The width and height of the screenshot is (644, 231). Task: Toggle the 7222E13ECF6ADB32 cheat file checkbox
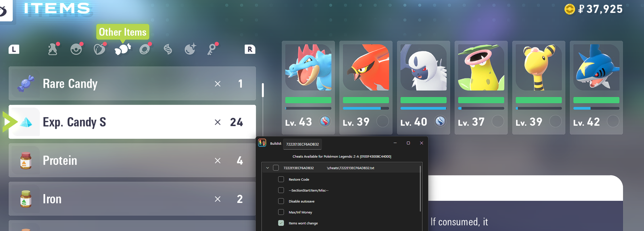276,168
